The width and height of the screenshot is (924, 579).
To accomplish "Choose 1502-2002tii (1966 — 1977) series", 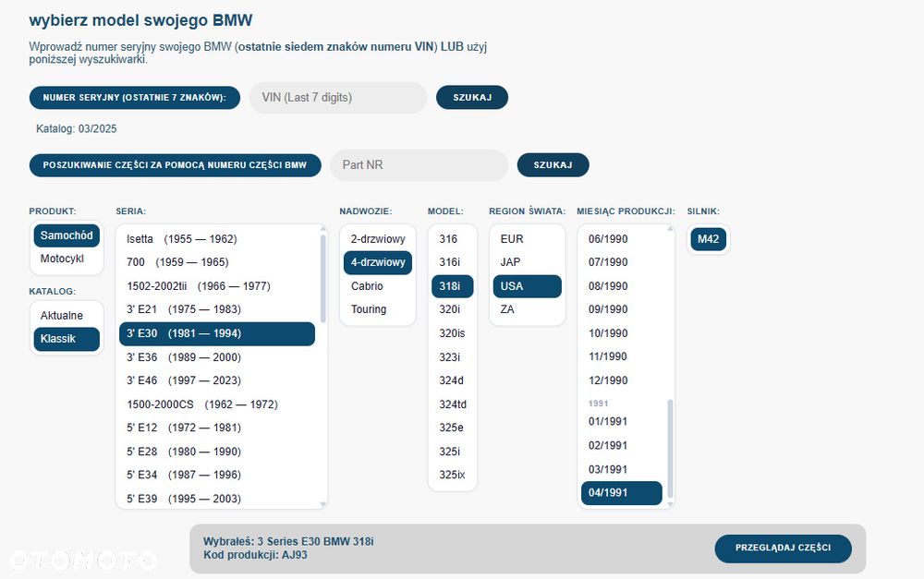I will tap(217, 286).
